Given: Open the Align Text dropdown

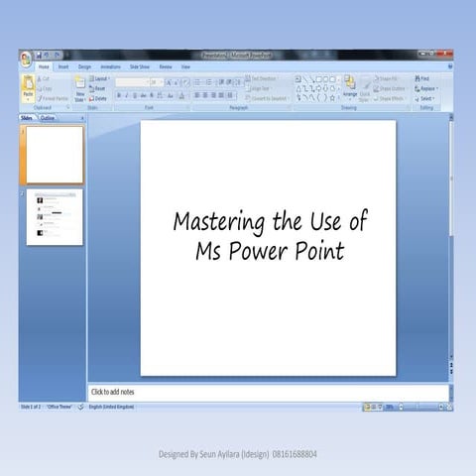Looking at the screenshot, I should tap(260, 88).
